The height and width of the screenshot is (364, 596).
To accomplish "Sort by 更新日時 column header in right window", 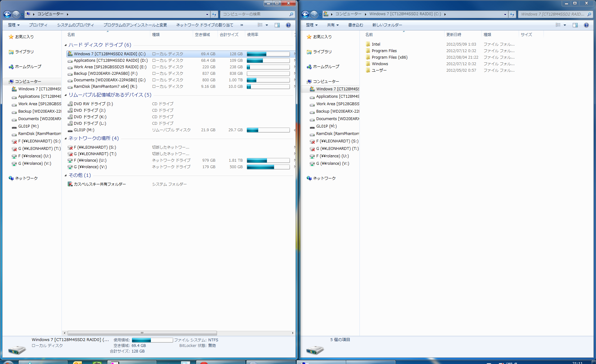I will (463, 34).
